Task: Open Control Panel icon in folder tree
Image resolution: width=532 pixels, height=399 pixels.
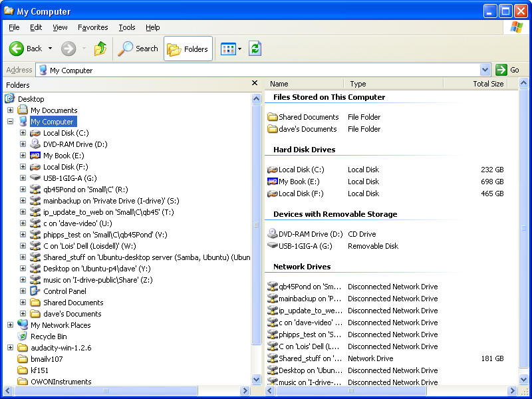Action: [x=35, y=291]
